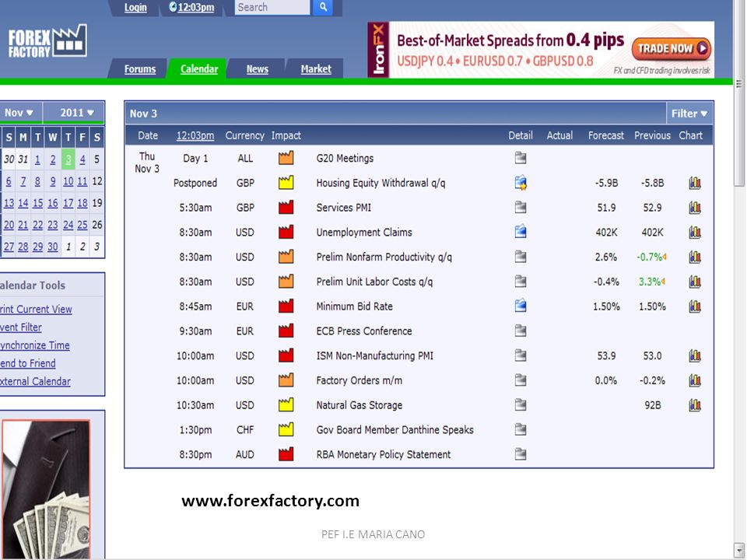Open detail folder for Danthine Speaks event
The height and width of the screenshot is (560, 747).
coord(521,430)
